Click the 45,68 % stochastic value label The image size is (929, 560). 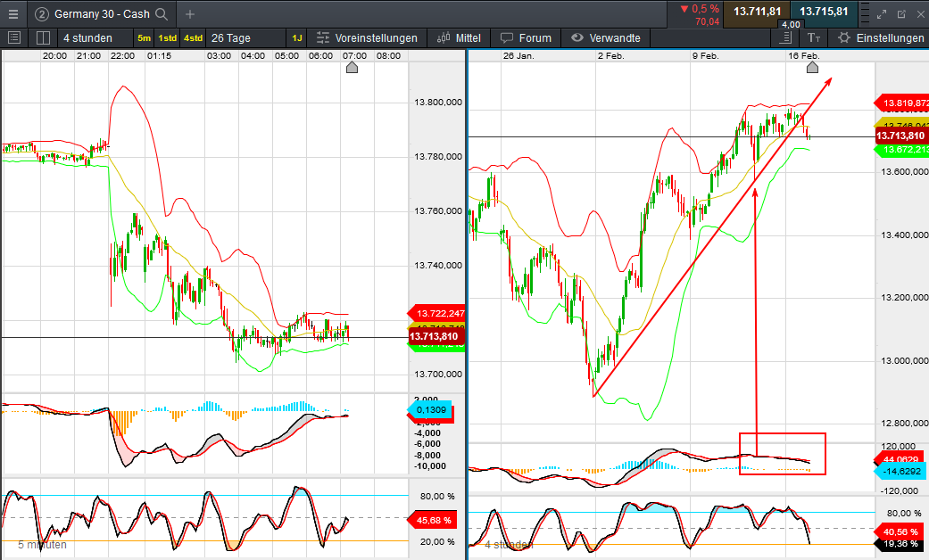coord(433,521)
